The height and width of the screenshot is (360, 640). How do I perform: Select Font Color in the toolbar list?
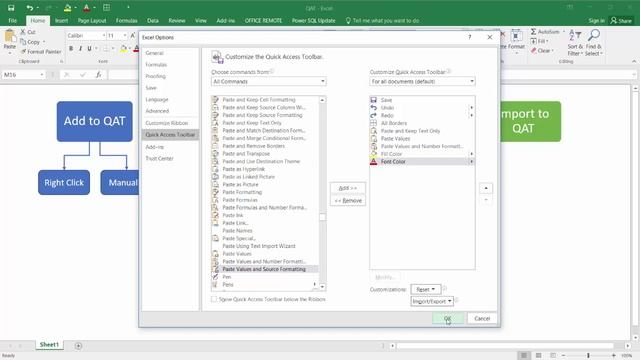point(422,162)
